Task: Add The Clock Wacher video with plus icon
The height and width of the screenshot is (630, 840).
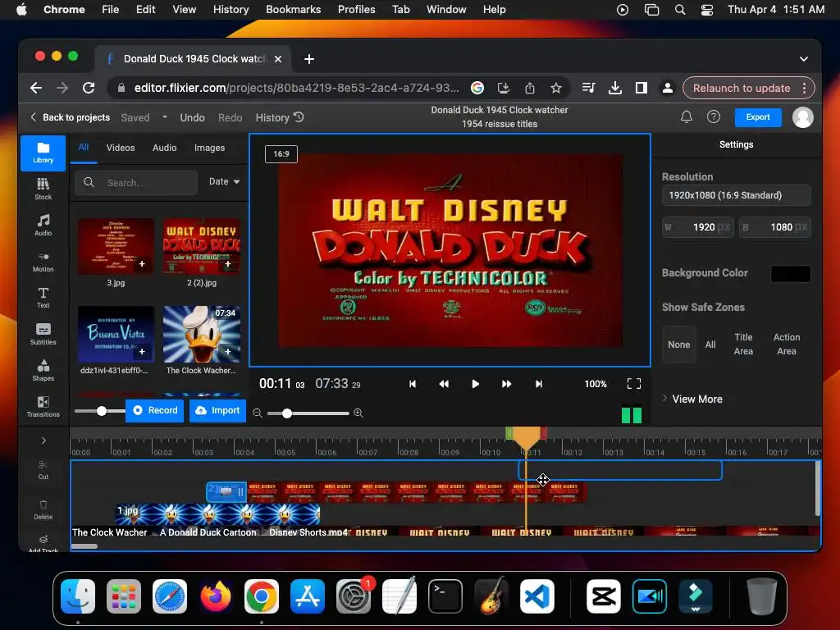Action: pyautogui.click(x=228, y=351)
